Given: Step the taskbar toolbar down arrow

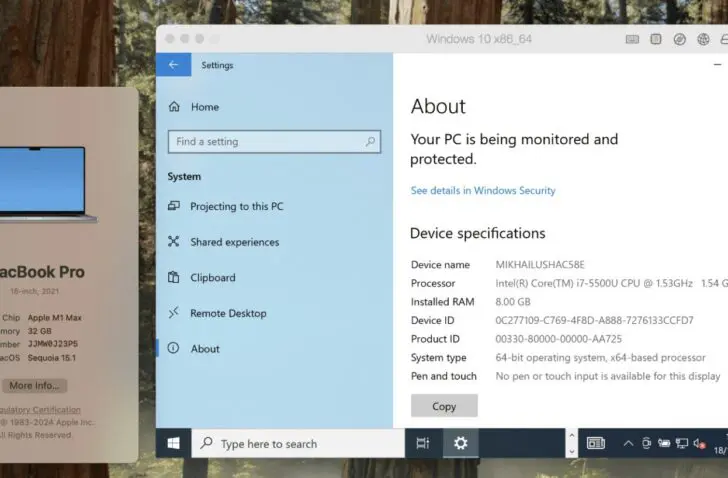Looking at the screenshot, I should [572, 451].
